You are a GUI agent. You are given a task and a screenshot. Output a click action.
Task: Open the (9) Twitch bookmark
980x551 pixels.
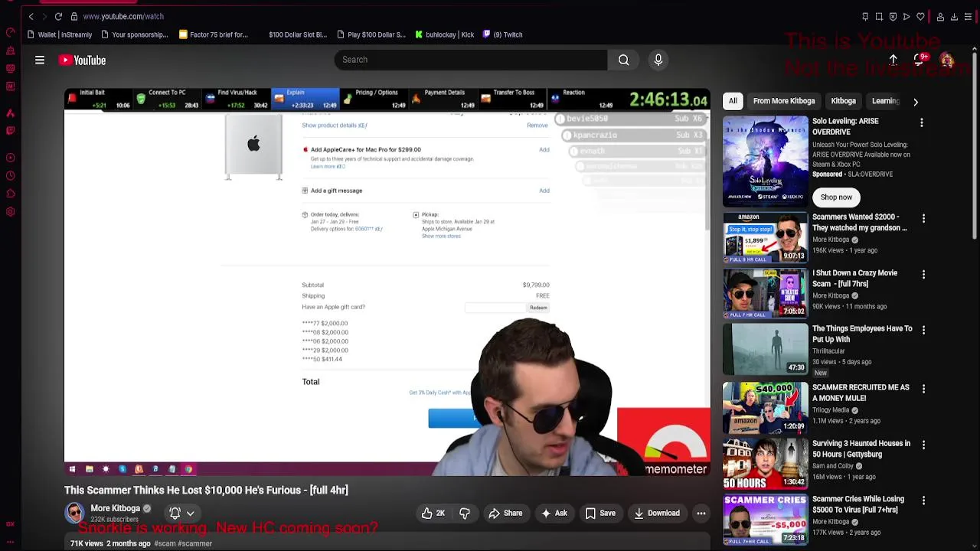tap(503, 34)
